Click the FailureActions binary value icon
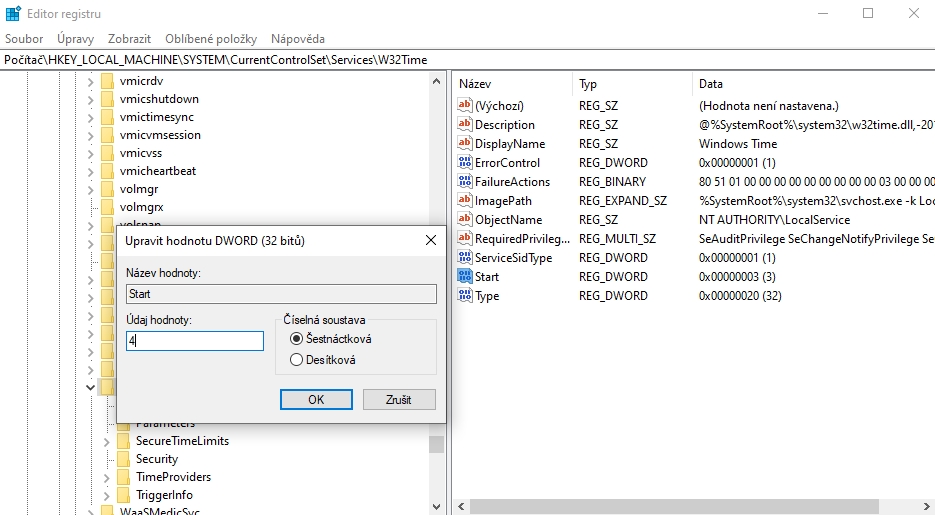Image resolution: width=935 pixels, height=515 pixels. tap(465, 181)
